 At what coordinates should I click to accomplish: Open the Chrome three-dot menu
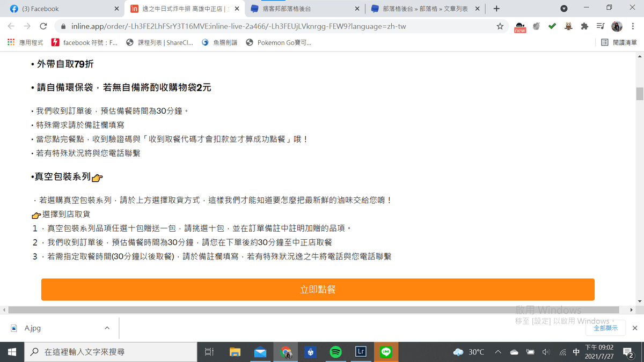pos(632,26)
